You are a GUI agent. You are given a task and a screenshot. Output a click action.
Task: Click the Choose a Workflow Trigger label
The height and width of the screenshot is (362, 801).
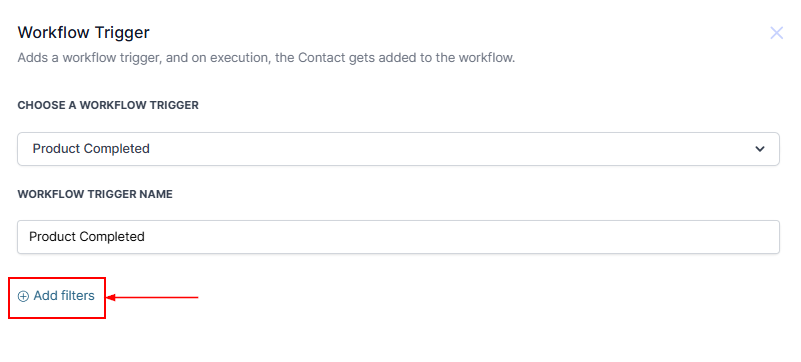tap(108, 105)
